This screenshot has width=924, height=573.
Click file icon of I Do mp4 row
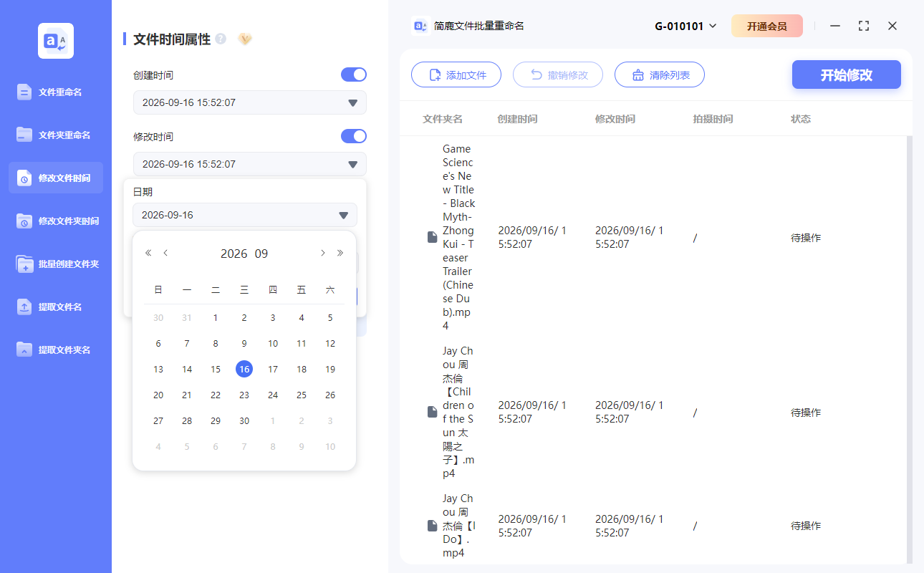(x=432, y=526)
